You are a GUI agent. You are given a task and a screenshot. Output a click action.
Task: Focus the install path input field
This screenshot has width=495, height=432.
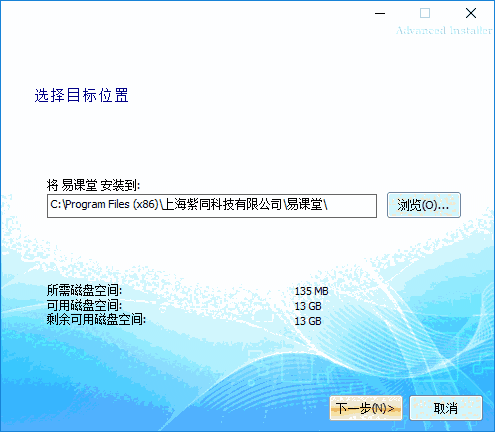[x=212, y=206]
